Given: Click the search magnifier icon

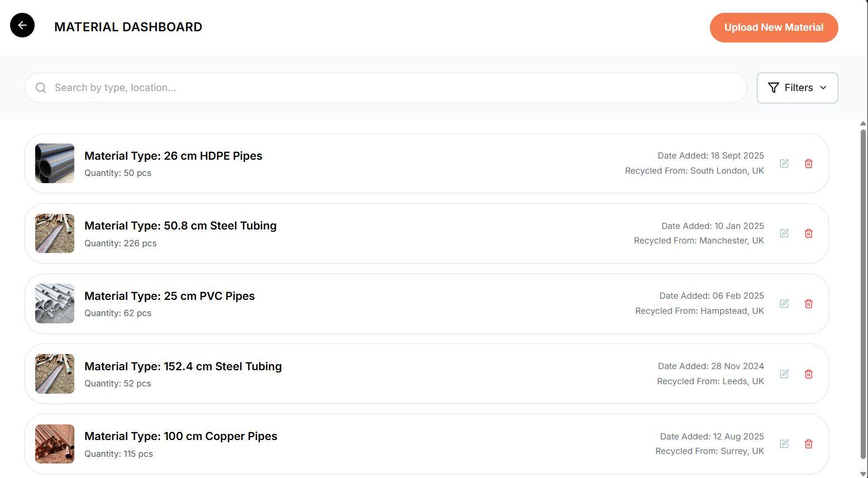Looking at the screenshot, I should point(41,88).
